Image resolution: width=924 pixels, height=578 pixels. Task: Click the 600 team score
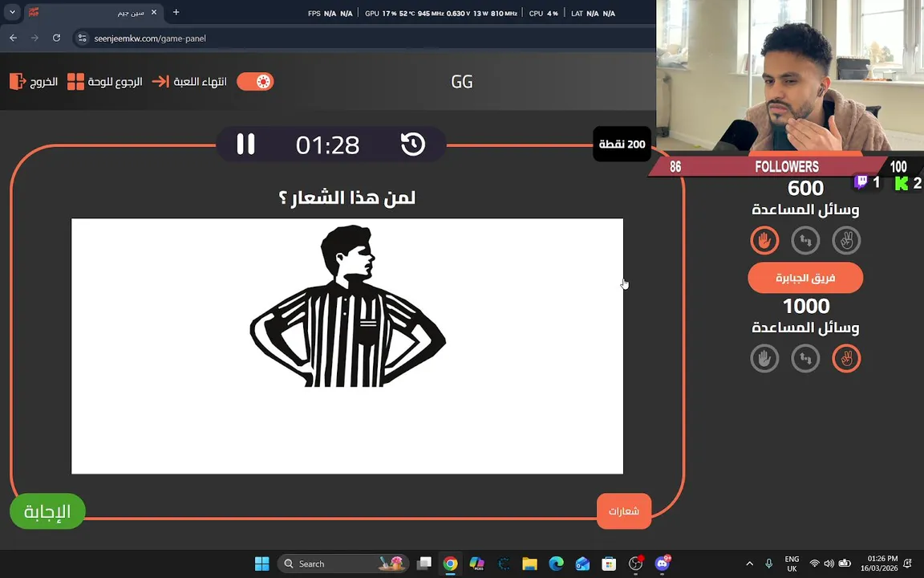pyautogui.click(x=805, y=188)
